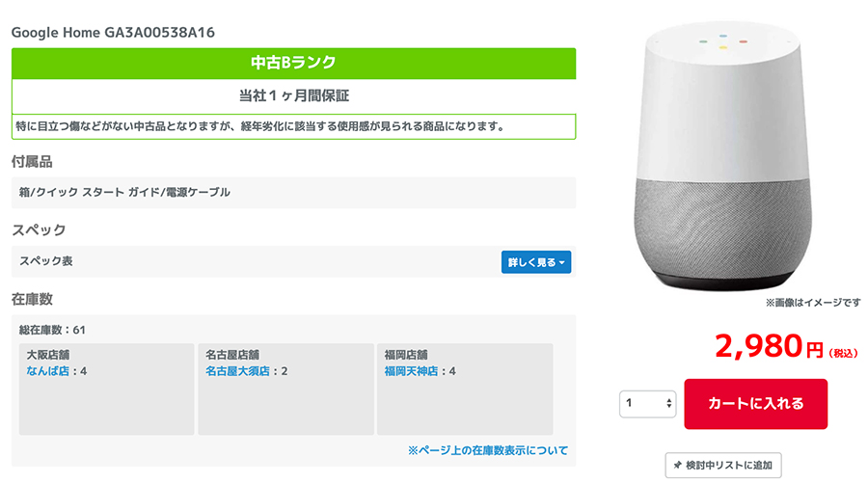Click the quantity number field showing 1

tap(647, 403)
